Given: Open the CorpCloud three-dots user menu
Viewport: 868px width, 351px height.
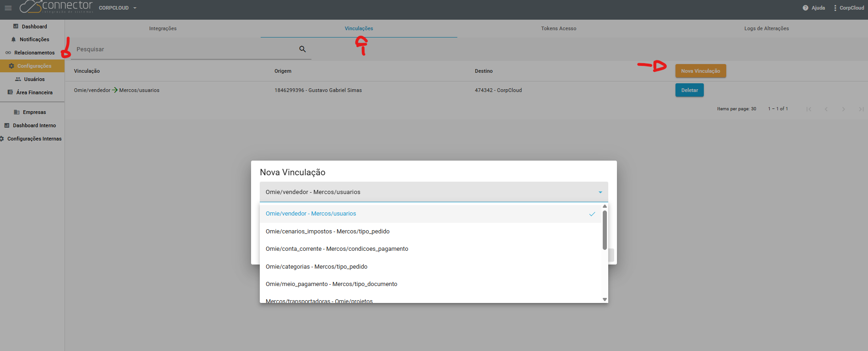Looking at the screenshot, I should point(835,8).
